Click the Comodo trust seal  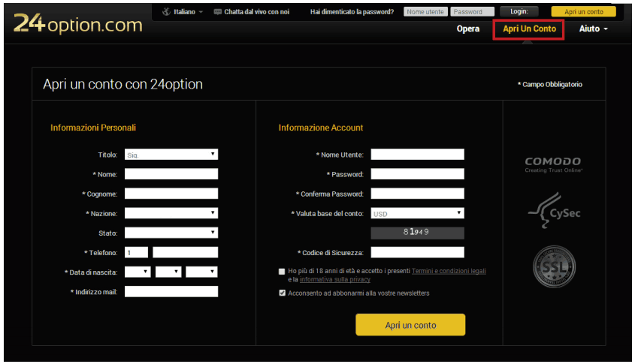(x=553, y=165)
